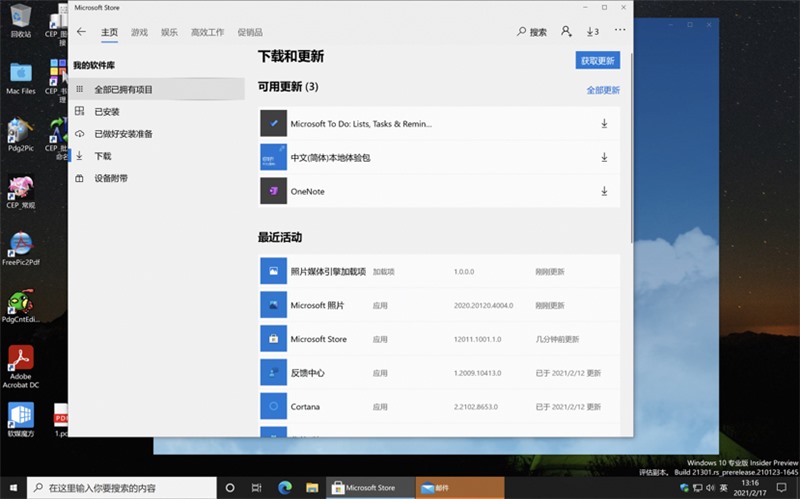Select 下载 in the library sidebar
This screenshot has width=800, height=499.
[157, 156]
